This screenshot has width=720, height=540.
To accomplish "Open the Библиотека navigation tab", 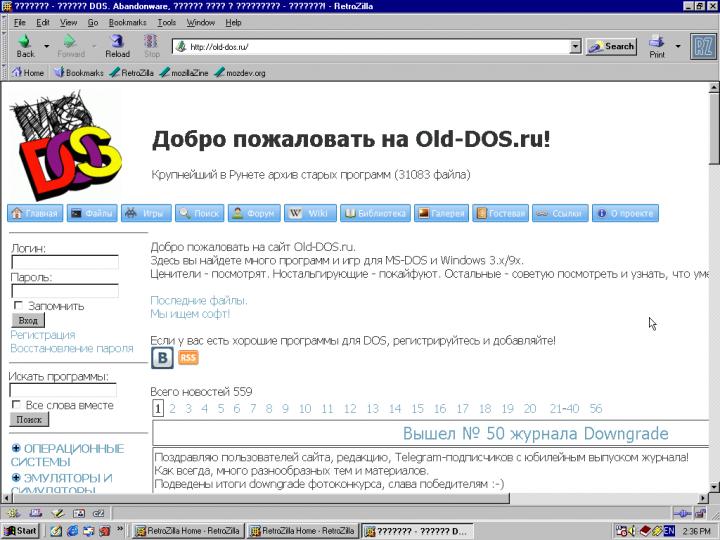I will [375, 213].
